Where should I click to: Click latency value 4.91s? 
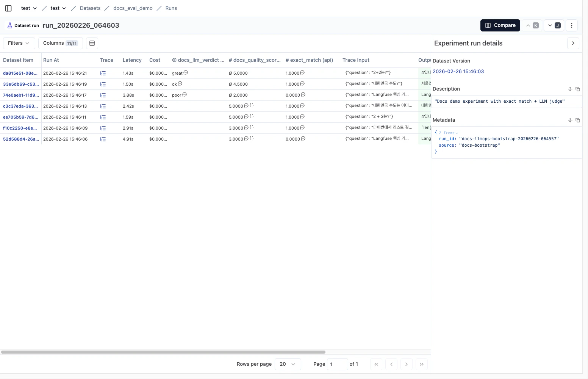[x=128, y=139]
